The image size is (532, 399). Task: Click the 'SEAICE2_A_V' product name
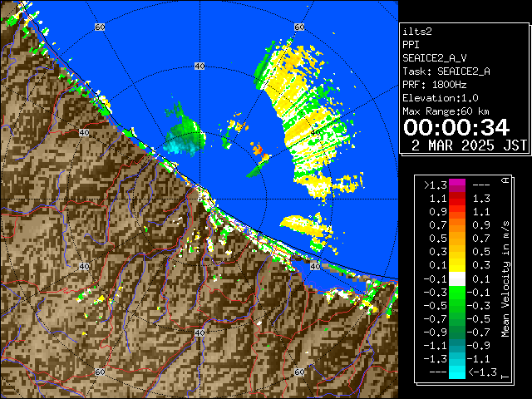click(434, 58)
